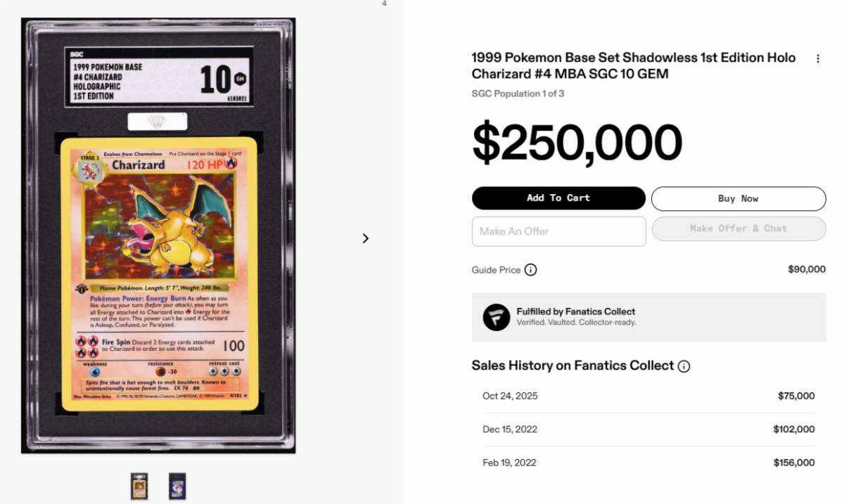Open the Feb 19, 2022 sale entry
This screenshot has height=504, width=844.
(x=648, y=463)
